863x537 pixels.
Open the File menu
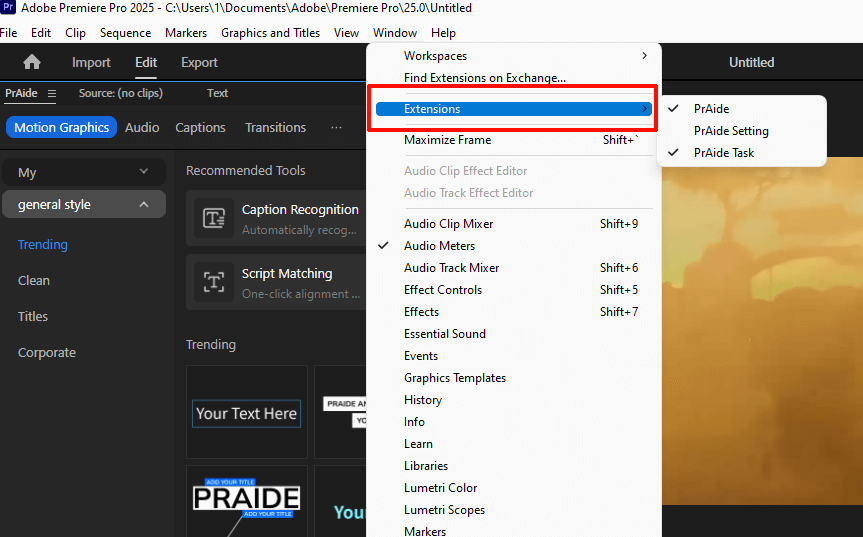point(8,33)
